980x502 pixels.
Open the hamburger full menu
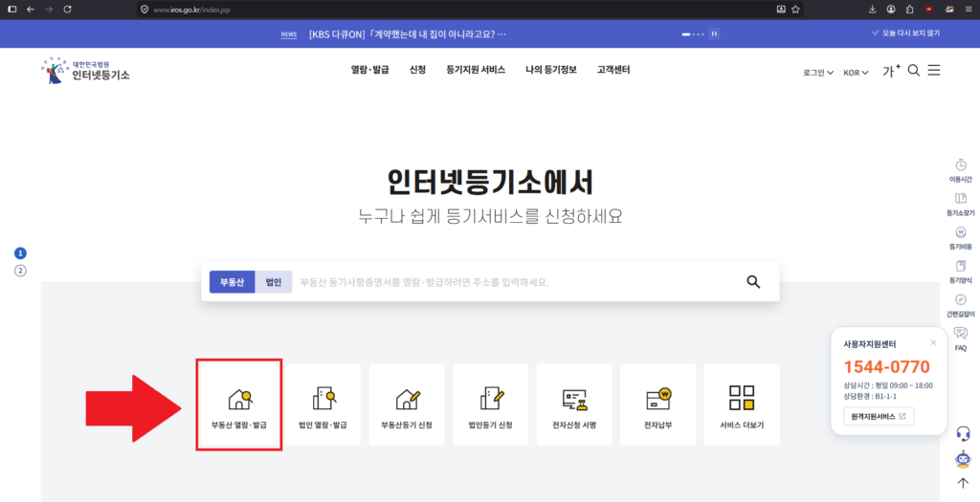pos(934,71)
